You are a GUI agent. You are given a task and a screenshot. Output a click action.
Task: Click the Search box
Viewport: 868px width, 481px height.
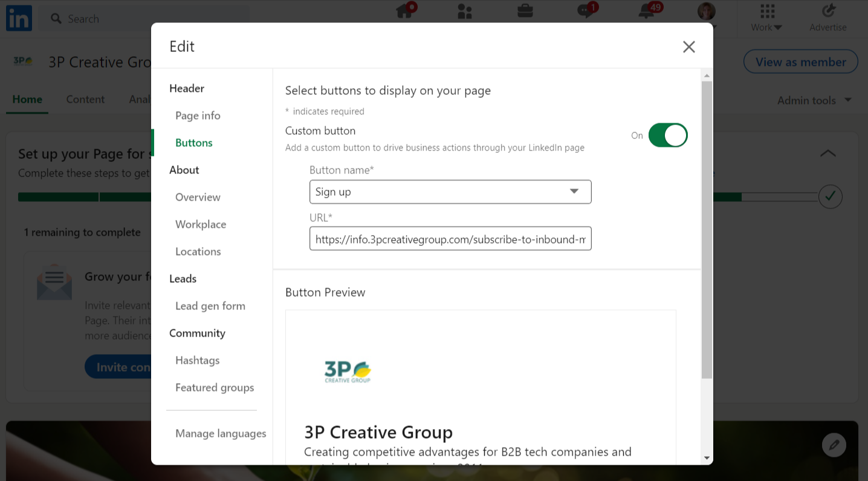click(145, 19)
